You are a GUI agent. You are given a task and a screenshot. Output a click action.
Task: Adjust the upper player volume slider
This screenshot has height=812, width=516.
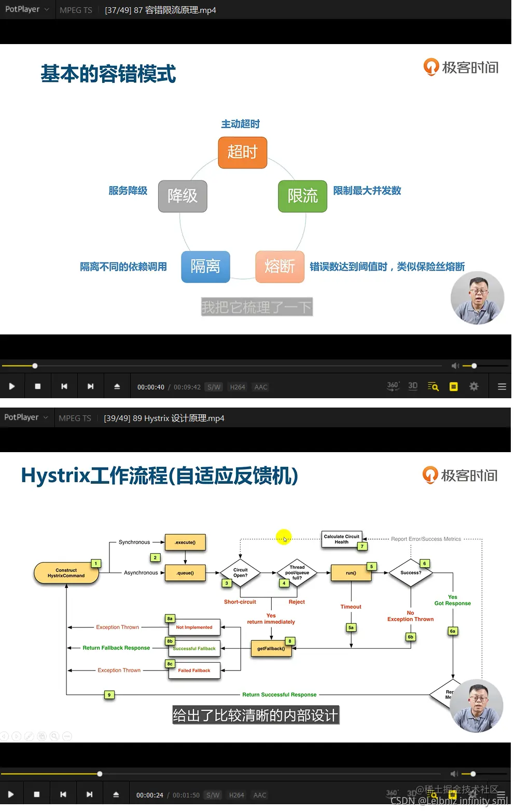click(x=484, y=366)
